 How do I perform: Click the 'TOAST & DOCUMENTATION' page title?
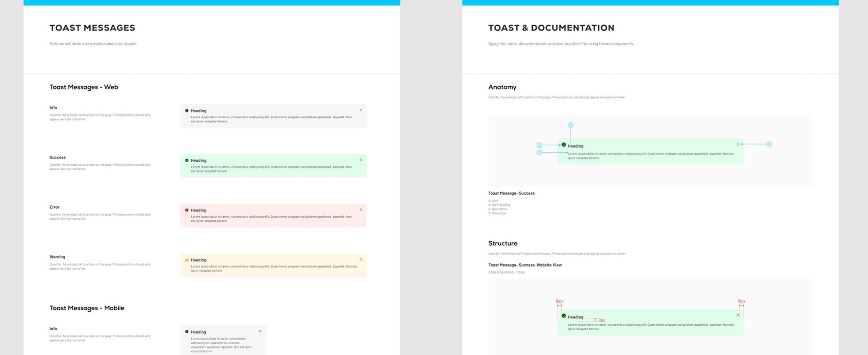551,28
